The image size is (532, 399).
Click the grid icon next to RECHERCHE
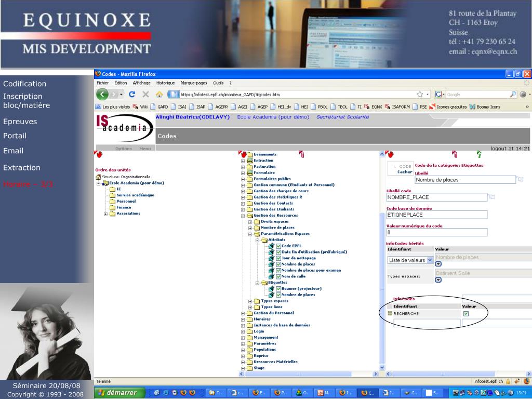pos(390,313)
